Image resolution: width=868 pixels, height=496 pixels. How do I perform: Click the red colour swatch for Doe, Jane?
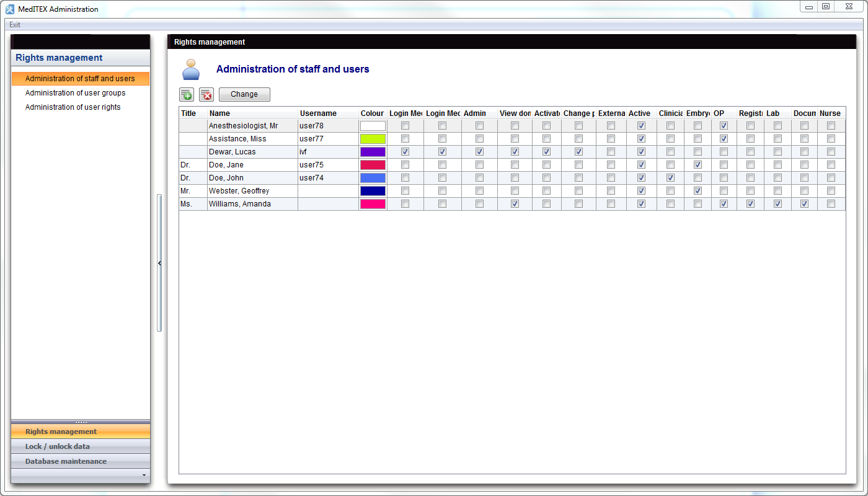[373, 165]
